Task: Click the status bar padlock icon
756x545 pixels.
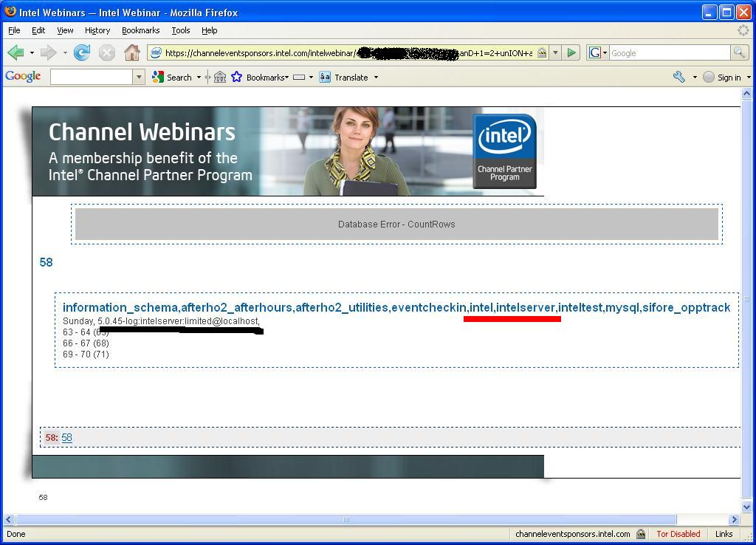Action: (x=641, y=534)
